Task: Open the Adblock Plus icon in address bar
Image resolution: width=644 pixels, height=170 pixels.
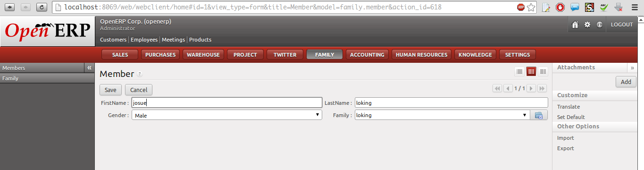Action: [521, 7]
